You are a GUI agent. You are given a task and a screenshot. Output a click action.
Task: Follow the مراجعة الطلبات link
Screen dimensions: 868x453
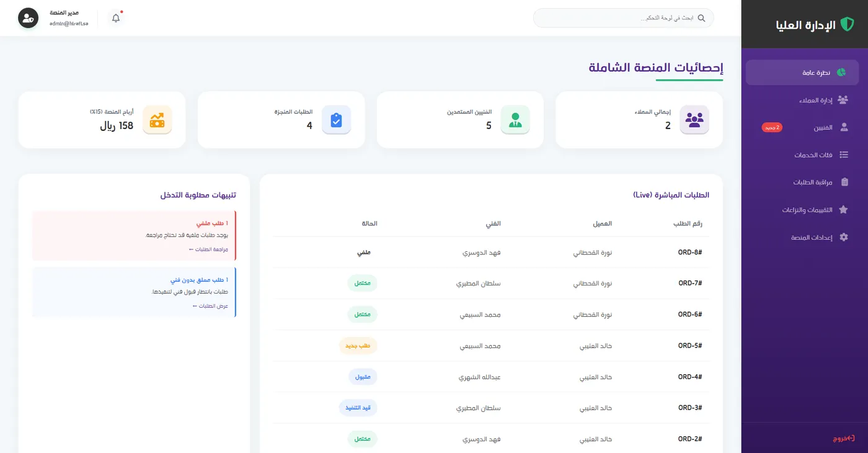tap(208, 249)
